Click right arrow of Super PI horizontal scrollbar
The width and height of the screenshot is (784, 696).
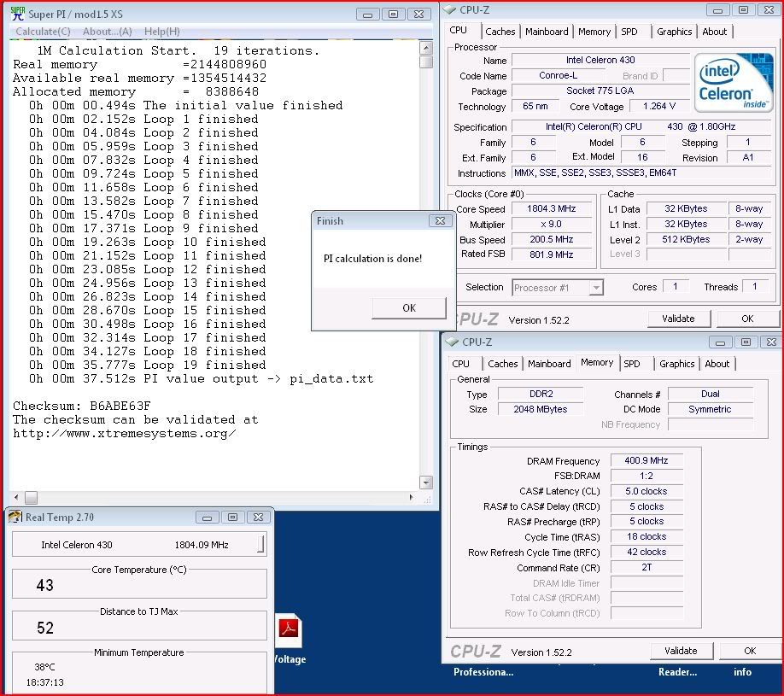coord(412,497)
